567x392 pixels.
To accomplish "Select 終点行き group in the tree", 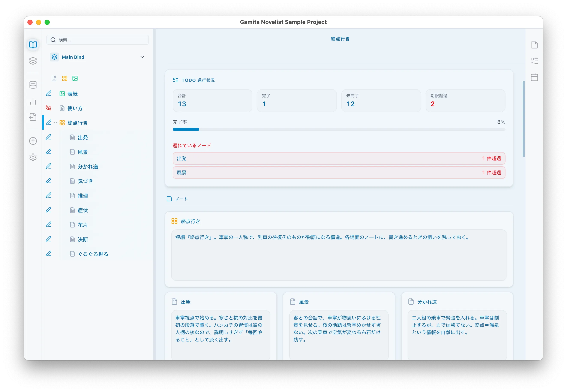I will [77, 123].
